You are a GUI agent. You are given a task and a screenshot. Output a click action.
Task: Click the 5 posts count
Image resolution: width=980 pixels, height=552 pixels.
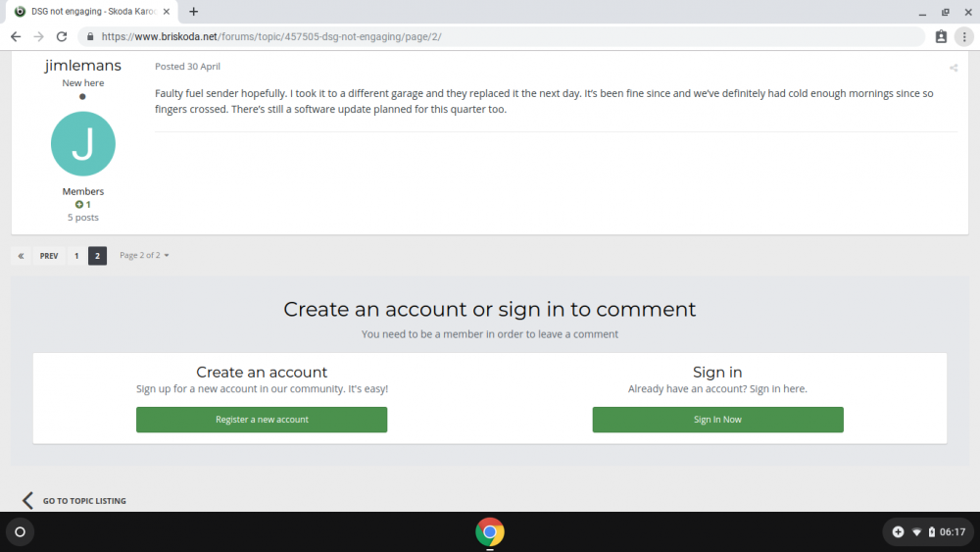[x=83, y=218]
